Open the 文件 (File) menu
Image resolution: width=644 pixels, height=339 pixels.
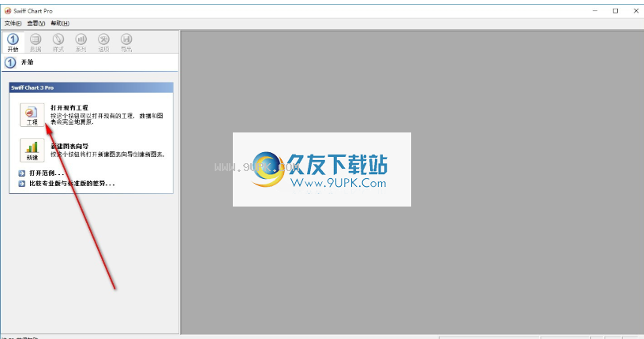click(13, 24)
